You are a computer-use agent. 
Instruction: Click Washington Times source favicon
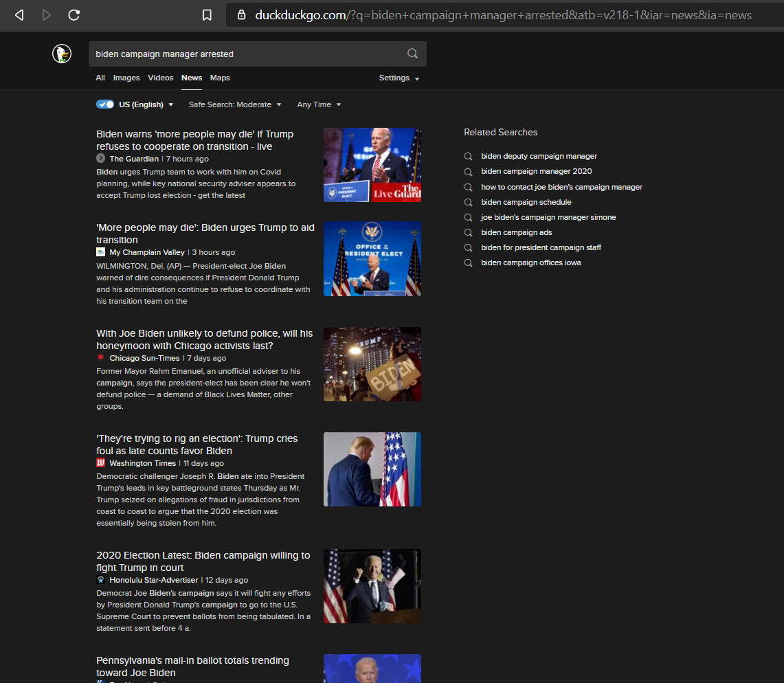coord(100,463)
